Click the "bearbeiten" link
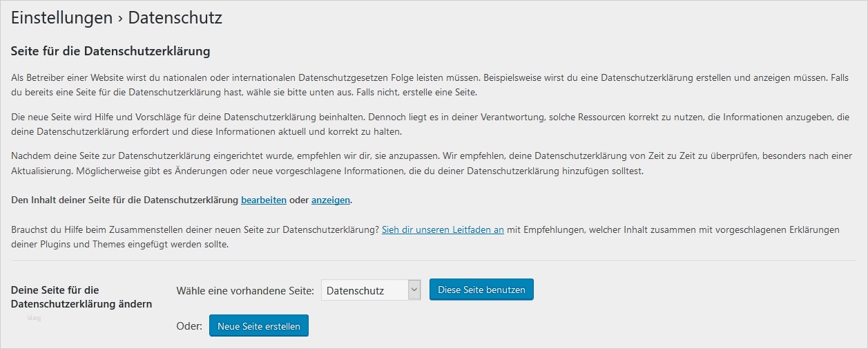 tap(263, 200)
